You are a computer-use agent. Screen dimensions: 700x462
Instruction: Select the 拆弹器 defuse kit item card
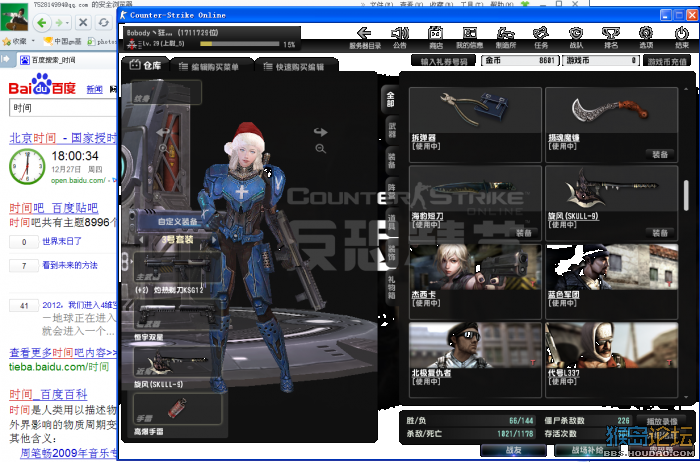click(475, 125)
